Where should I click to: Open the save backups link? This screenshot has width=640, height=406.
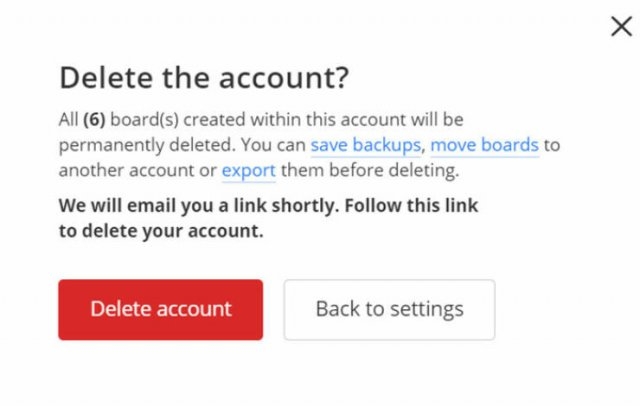coord(365,145)
